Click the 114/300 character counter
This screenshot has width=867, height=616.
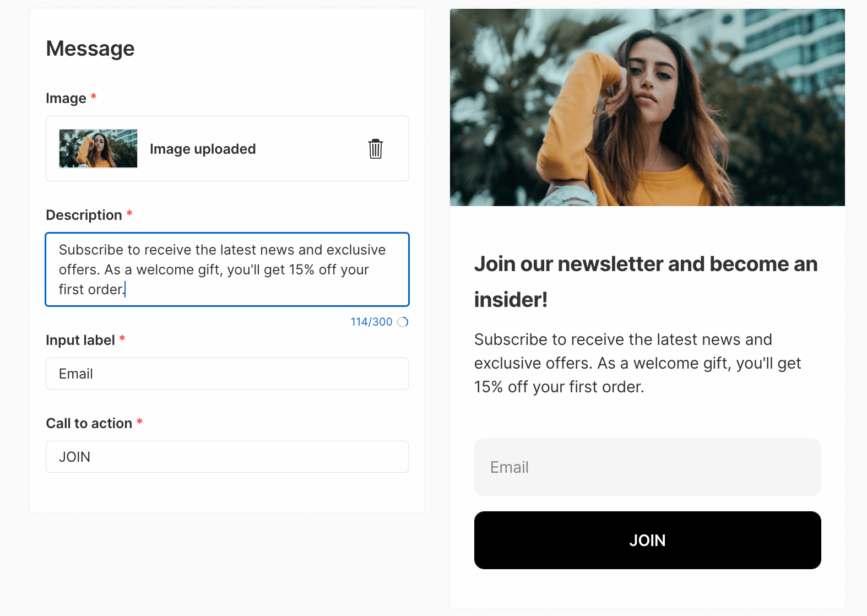click(x=371, y=322)
